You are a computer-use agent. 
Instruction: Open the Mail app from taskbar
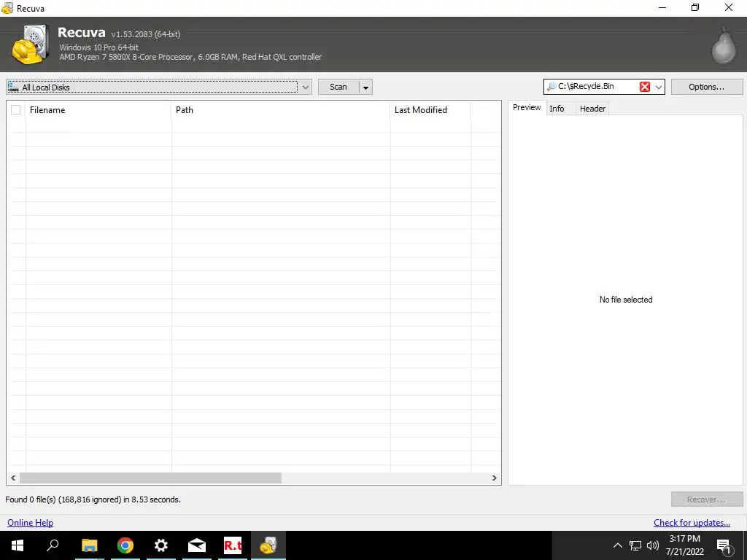[197, 545]
